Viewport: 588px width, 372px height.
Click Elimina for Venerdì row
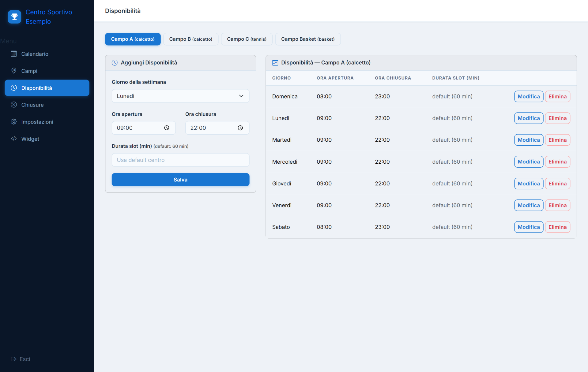[557, 205]
